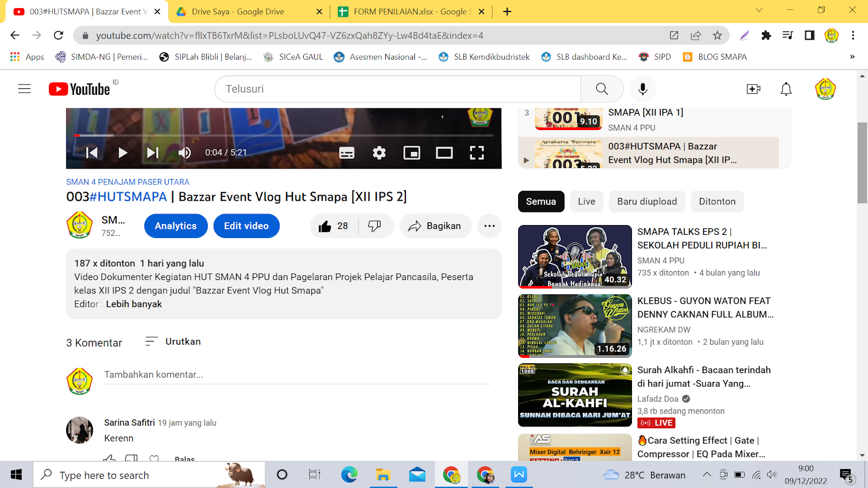The height and width of the screenshot is (488, 868).
Task: Click the Telusuri search box
Action: tap(398, 89)
